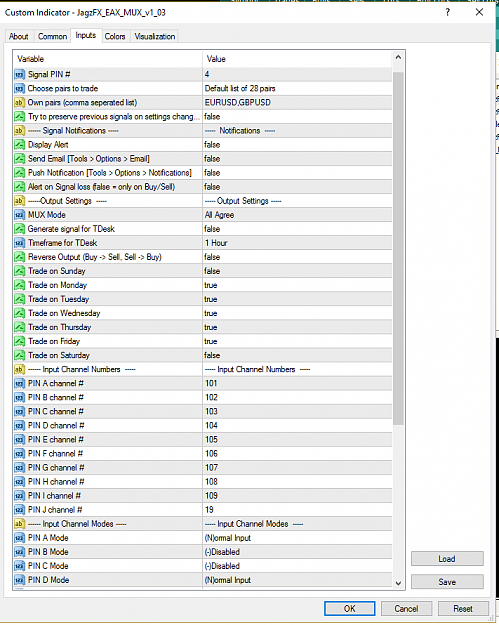499x625 pixels.
Task: Click the icon beside Generate signal for TDesk
Action: (x=20, y=229)
